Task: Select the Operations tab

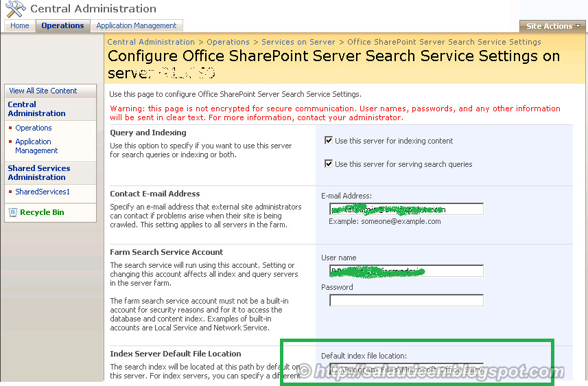Action: 62,25
